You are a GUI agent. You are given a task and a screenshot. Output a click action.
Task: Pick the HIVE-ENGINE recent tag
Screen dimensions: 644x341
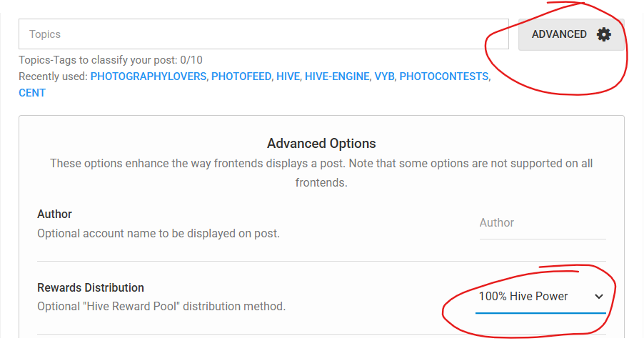337,76
